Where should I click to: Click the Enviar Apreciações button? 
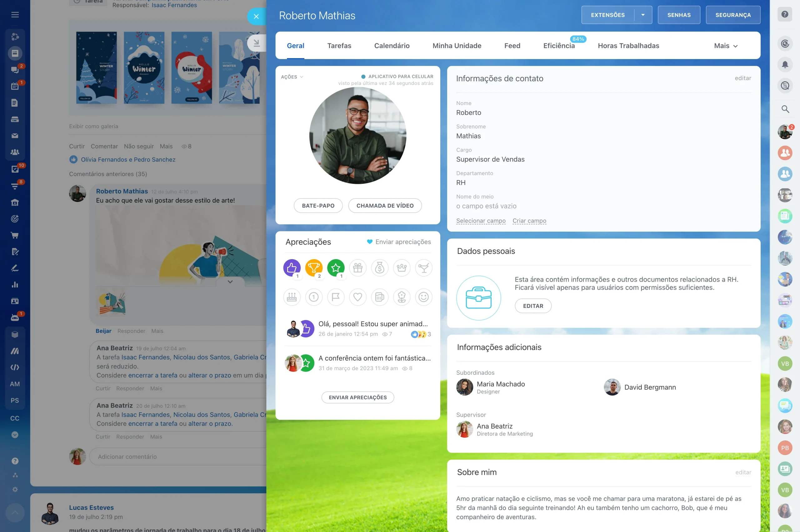tap(358, 397)
